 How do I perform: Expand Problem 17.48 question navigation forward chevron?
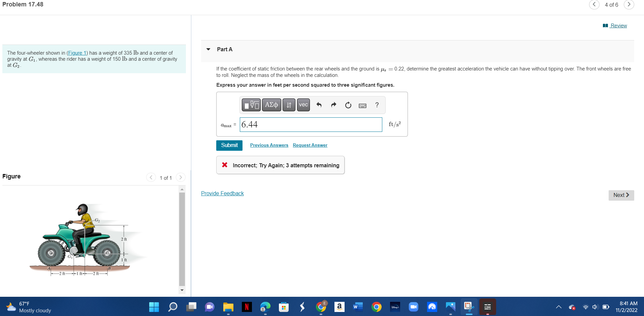(x=629, y=5)
